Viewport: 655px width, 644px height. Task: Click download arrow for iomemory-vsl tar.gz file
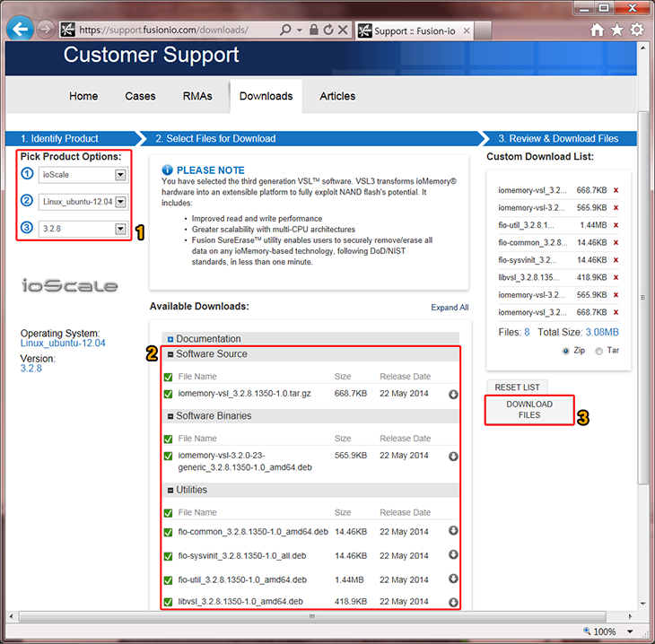[x=453, y=395]
